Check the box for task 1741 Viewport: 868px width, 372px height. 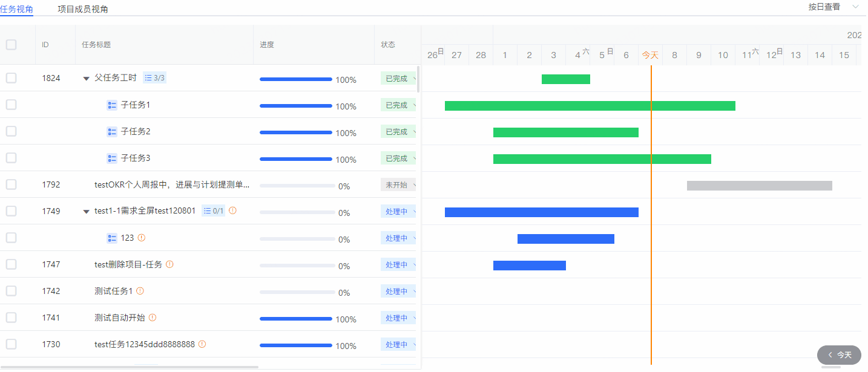[11, 318]
